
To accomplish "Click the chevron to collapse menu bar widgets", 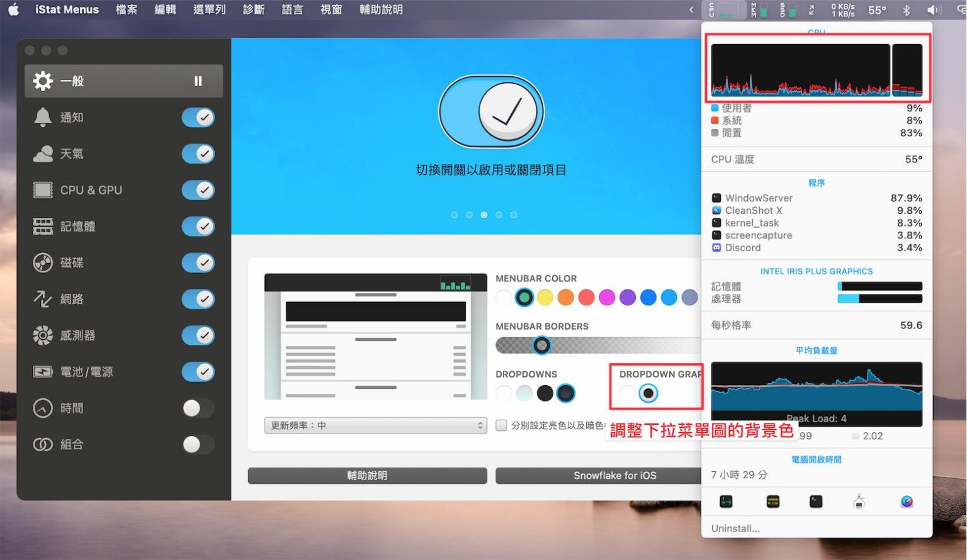I will pyautogui.click(x=690, y=9).
